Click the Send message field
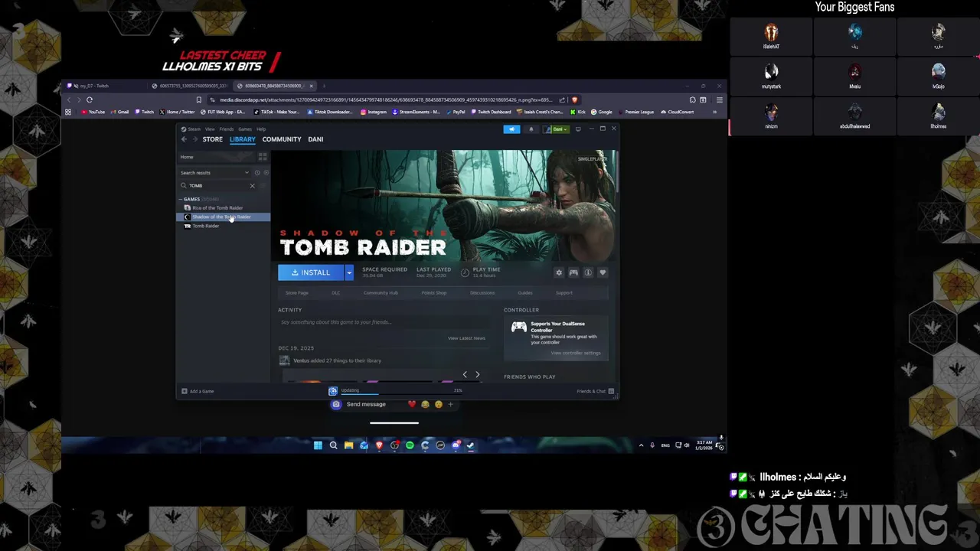 point(366,404)
